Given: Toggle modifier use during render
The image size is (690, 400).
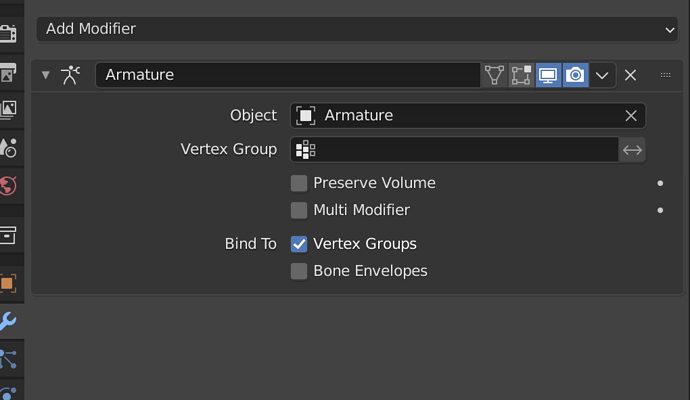Looking at the screenshot, I should click(x=575, y=75).
